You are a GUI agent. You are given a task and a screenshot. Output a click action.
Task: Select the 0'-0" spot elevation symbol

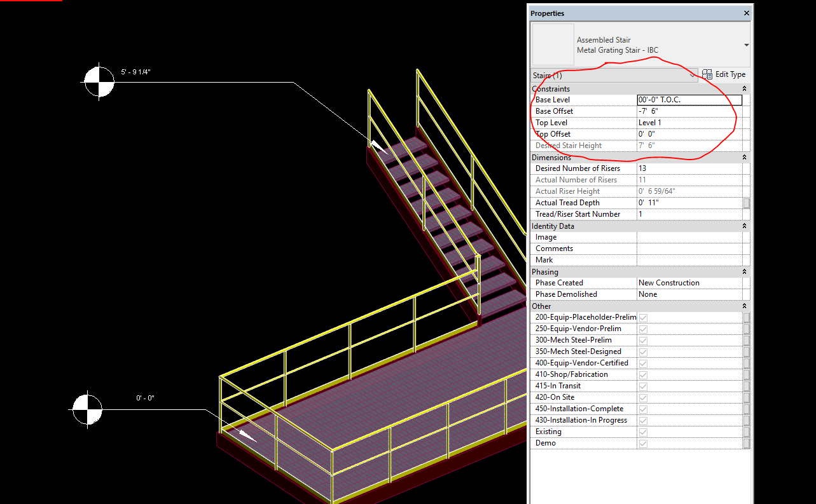coord(88,409)
